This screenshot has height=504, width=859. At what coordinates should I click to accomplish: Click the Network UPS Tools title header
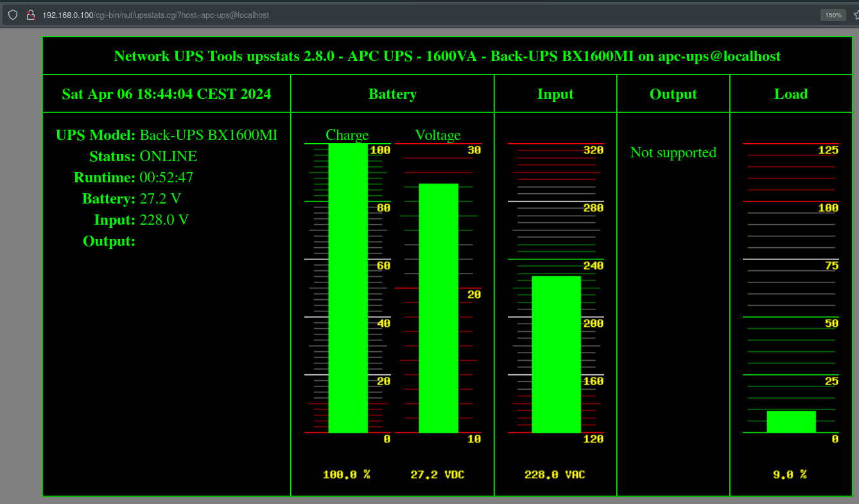point(447,56)
